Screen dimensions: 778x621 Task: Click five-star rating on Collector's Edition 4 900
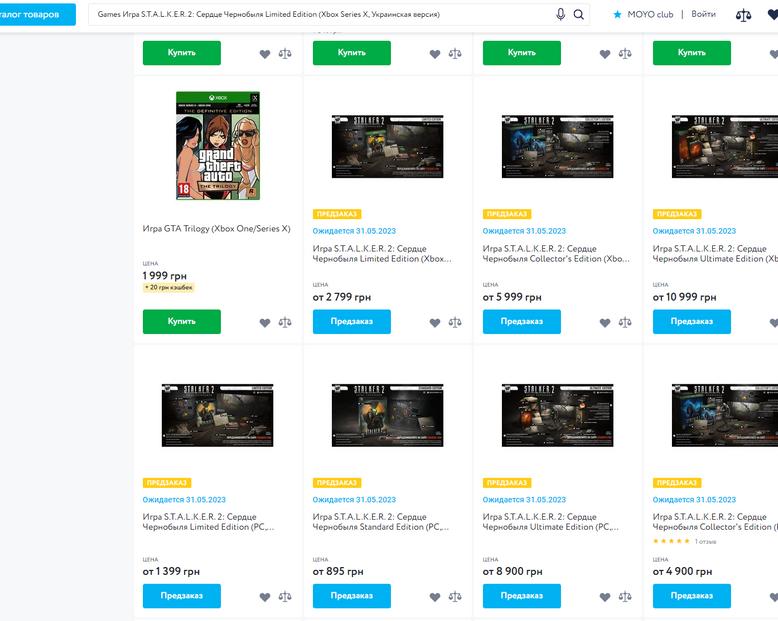671,541
